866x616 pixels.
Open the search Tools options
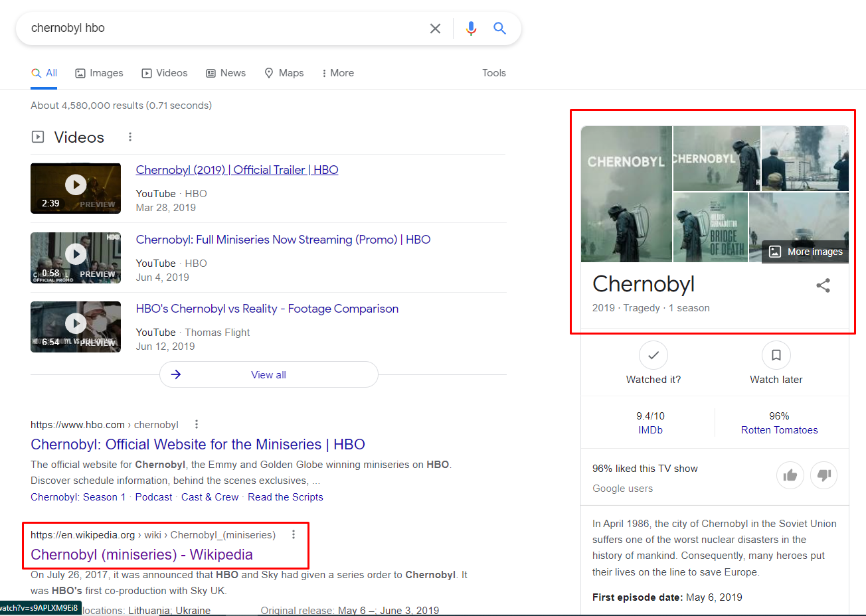point(494,73)
